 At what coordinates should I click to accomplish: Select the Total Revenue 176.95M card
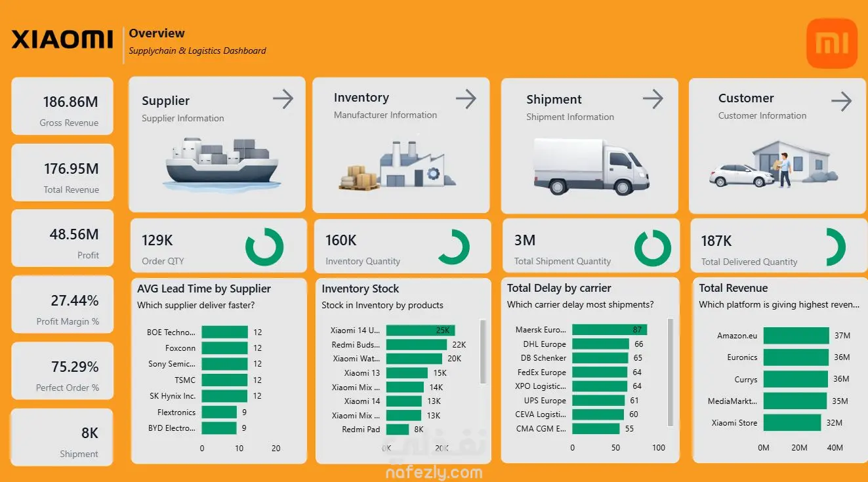tap(62, 172)
